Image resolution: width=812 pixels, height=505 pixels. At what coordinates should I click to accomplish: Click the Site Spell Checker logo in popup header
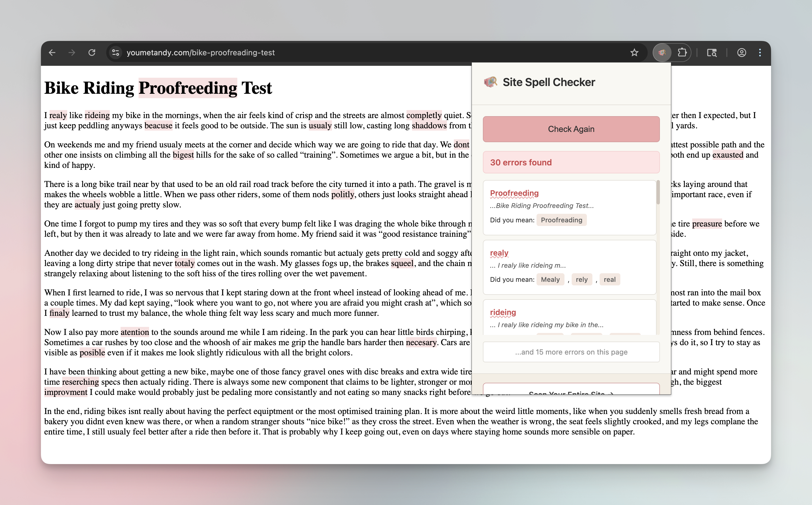pyautogui.click(x=491, y=81)
